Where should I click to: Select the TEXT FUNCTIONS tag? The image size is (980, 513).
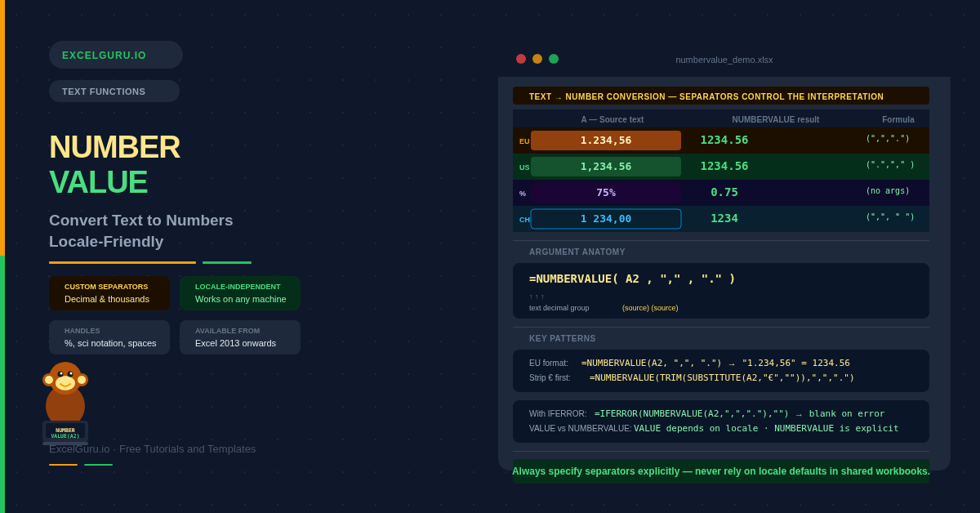(x=114, y=91)
